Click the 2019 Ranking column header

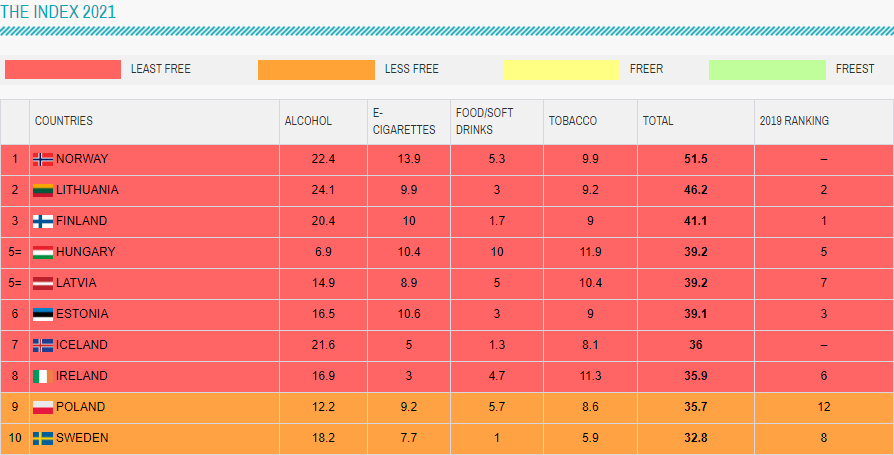pyautogui.click(x=794, y=121)
